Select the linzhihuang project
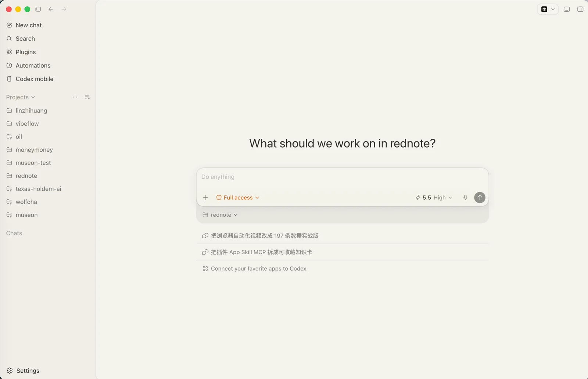 click(47, 111)
